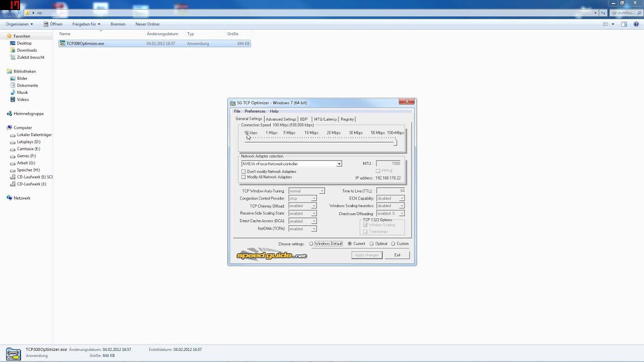Open Zuletzt besucht icon in sidebar

click(13, 57)
